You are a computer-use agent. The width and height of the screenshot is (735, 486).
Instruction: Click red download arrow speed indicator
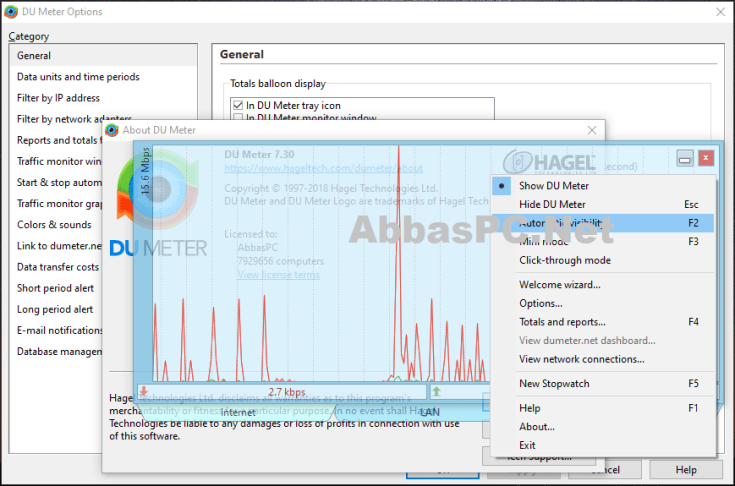[x=143, y=391]
